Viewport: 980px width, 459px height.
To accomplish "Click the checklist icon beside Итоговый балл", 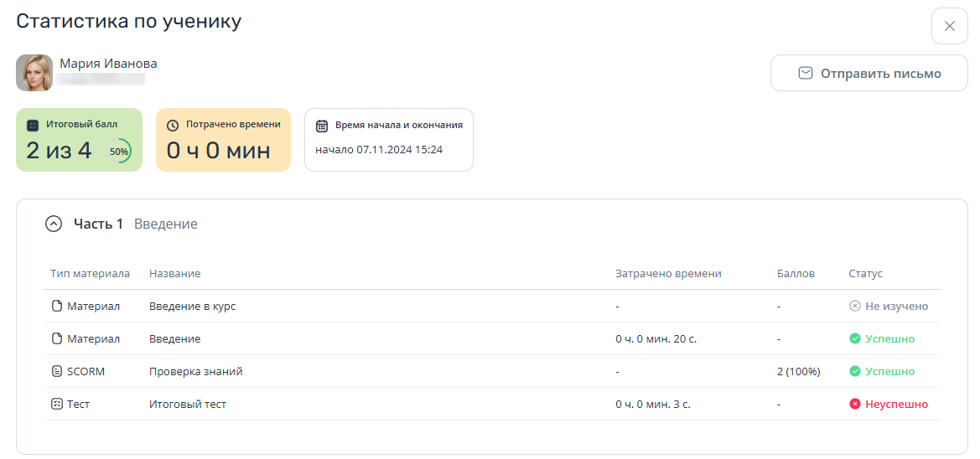I will (x=34, y=126).
